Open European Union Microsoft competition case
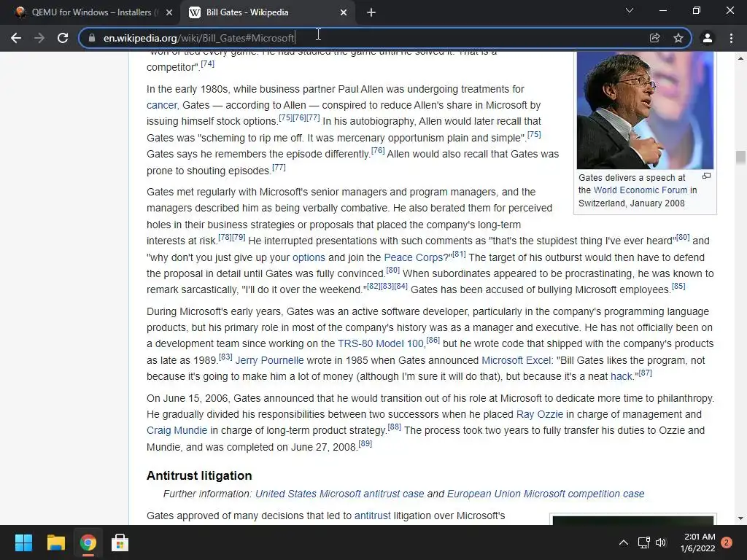Image resolution: width=747 pixels, height=560 pixels. point(546,494)
